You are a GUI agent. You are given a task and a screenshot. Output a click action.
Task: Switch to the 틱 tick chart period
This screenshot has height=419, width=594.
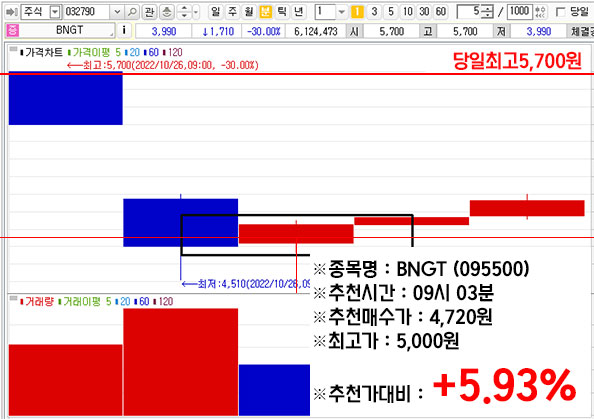pos(282,12)
